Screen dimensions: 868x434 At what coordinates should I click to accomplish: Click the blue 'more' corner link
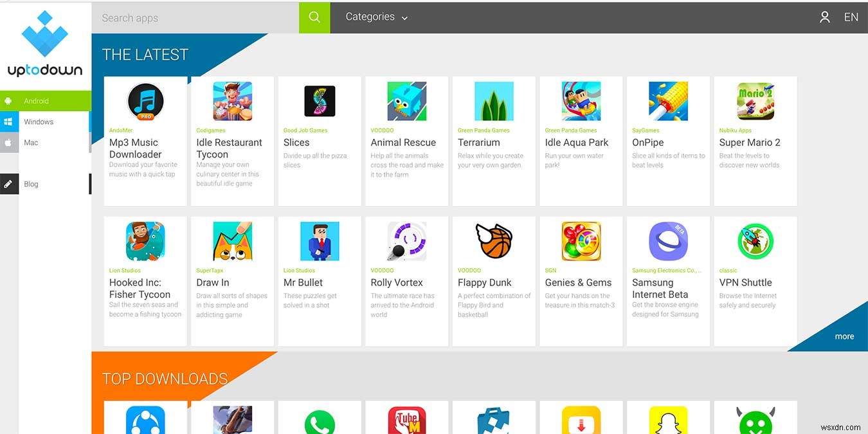point(845,336)
